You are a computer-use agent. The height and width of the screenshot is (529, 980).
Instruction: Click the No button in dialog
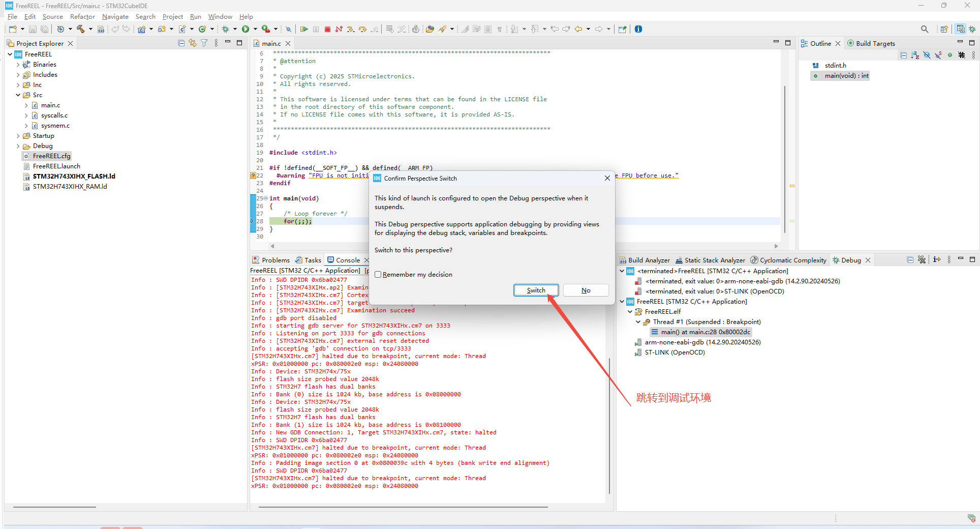[x=586, y=290]
